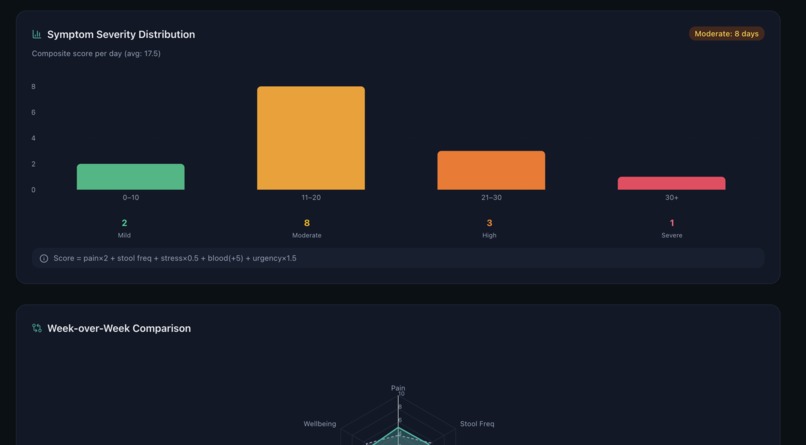Click the red count '1' above Severe

(x=672, y=223)
